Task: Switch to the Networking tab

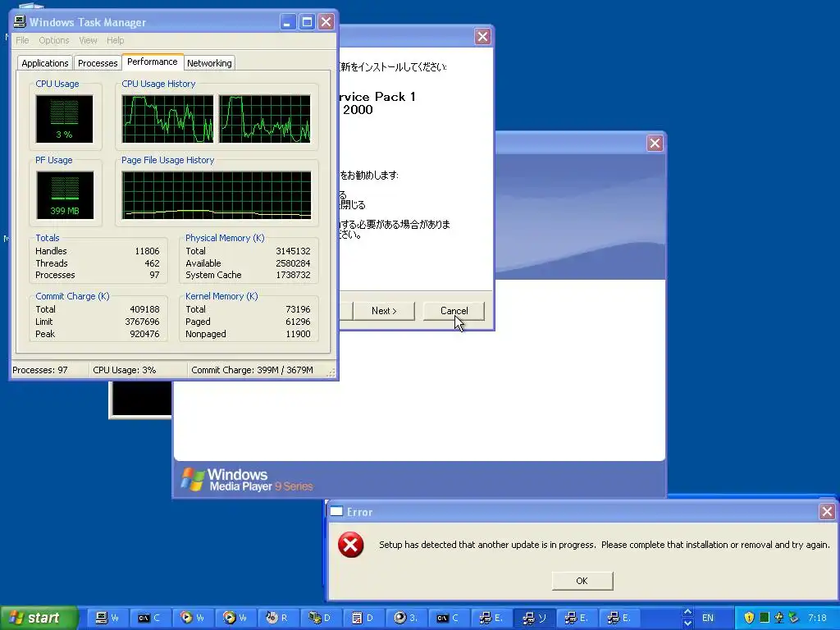Action: coord(209,63)
